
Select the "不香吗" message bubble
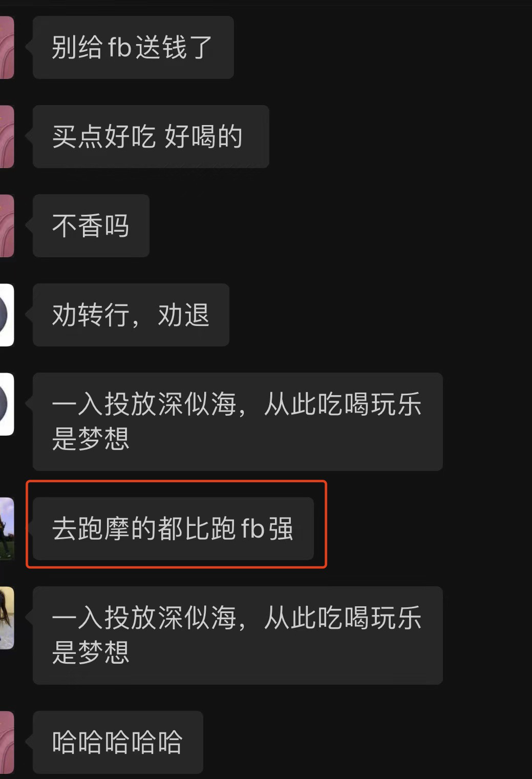pos(91,225)
